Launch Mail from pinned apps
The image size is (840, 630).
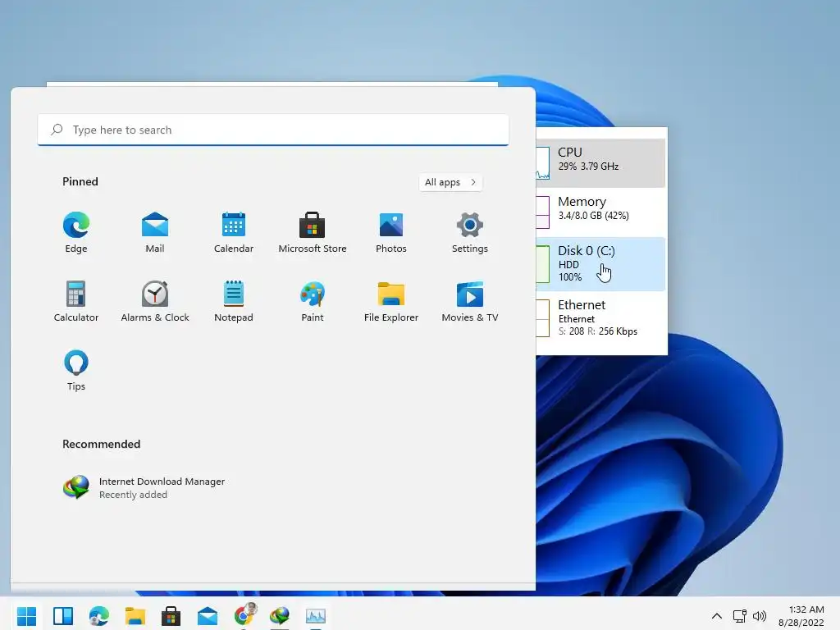[155, 232]
